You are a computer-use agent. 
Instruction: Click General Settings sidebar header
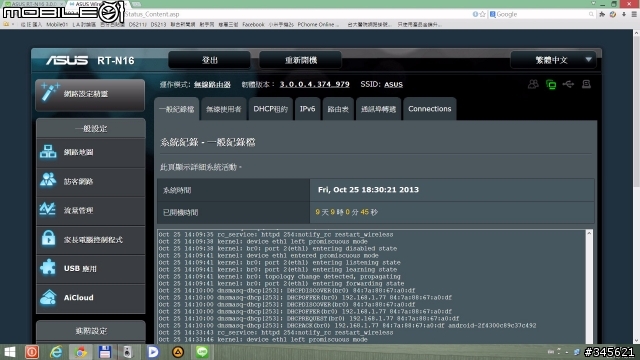(91, 129)
